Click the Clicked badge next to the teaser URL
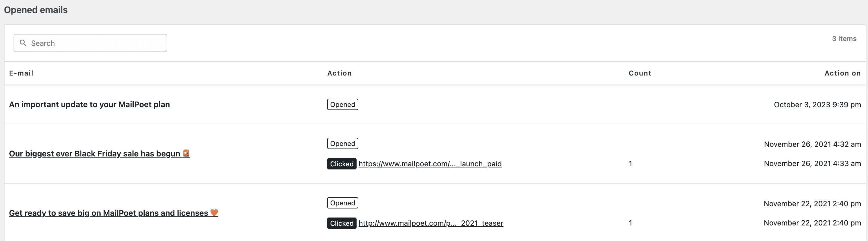The height and width of the screenshot is (241, 868). (341, 223)
